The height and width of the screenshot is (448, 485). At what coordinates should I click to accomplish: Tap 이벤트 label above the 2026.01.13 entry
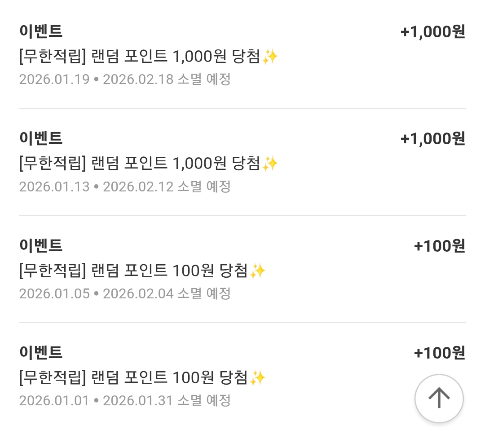tap(41, 138)
